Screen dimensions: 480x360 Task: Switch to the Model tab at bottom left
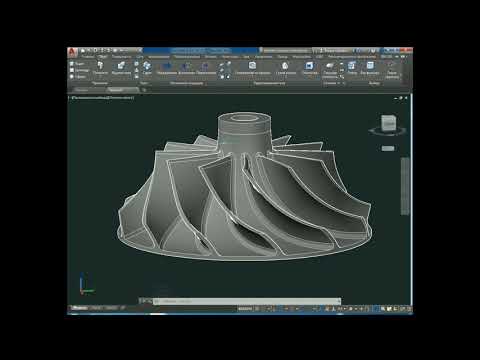(x=80, y=308)
